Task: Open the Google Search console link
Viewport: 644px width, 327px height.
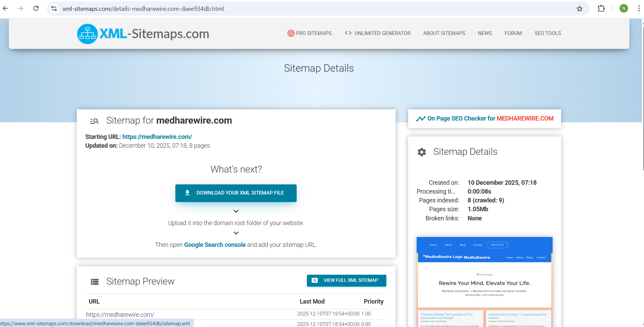Action: pyautogui.click(x=215, y=245)
